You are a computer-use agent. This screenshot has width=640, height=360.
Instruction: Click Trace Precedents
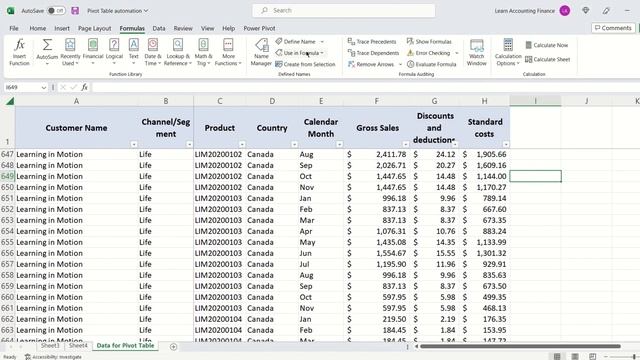point(372,42)
